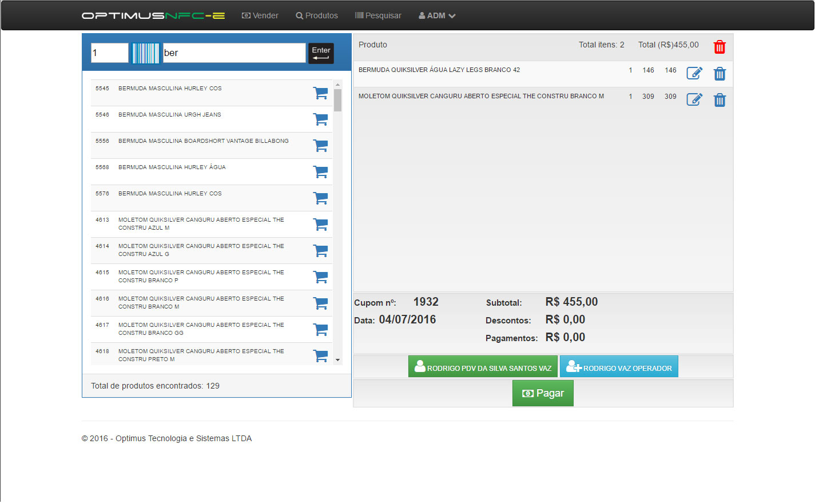The height and width of the screenshot is (504, 815).
Task: Add item 4614 Moletom Azul G to cart
Action: (320, 251)
